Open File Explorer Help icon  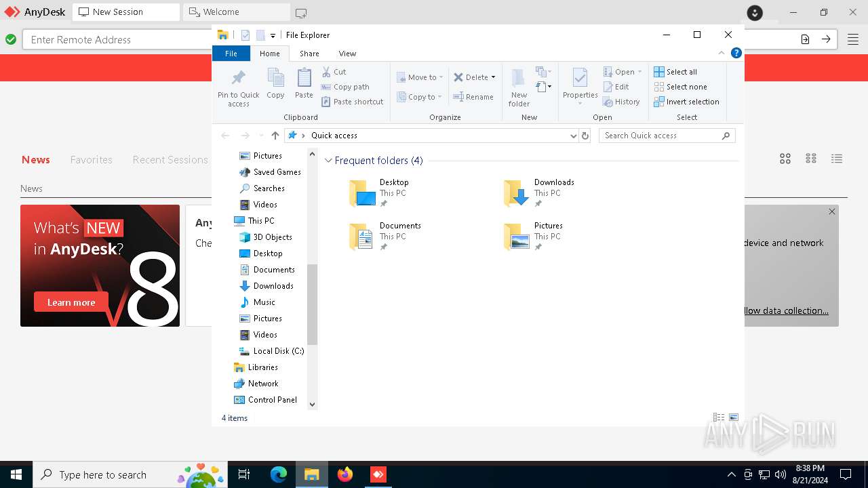click(736, 53)
